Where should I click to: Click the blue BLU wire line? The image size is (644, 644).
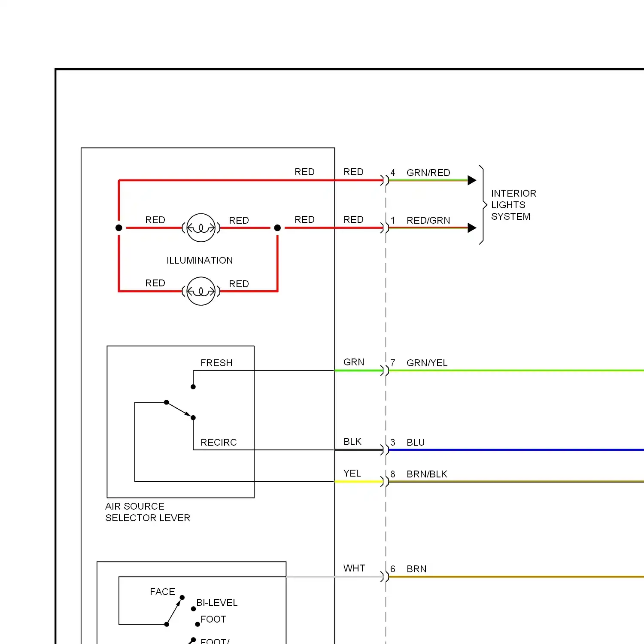tap(516, 450)
